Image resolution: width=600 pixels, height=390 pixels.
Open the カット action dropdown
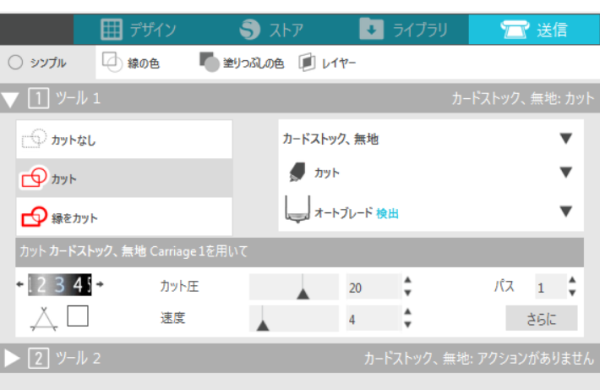click(x=431, y=172)
